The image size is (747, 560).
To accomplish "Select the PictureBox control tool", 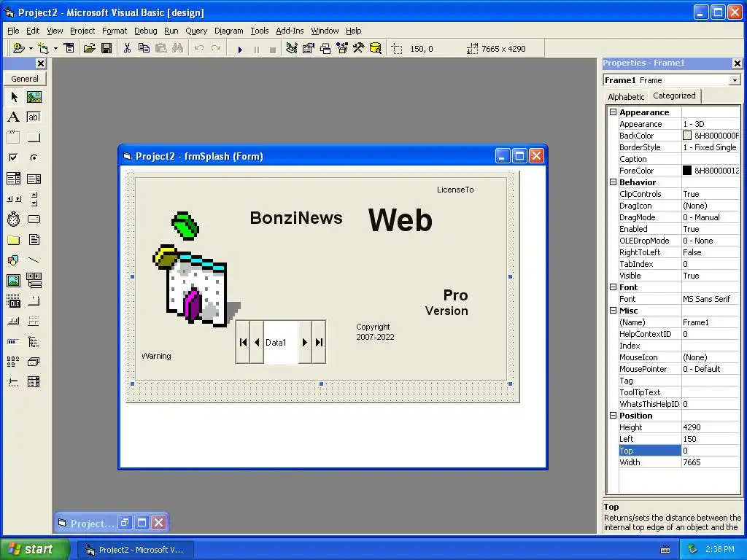I will (x=34, y=97).
